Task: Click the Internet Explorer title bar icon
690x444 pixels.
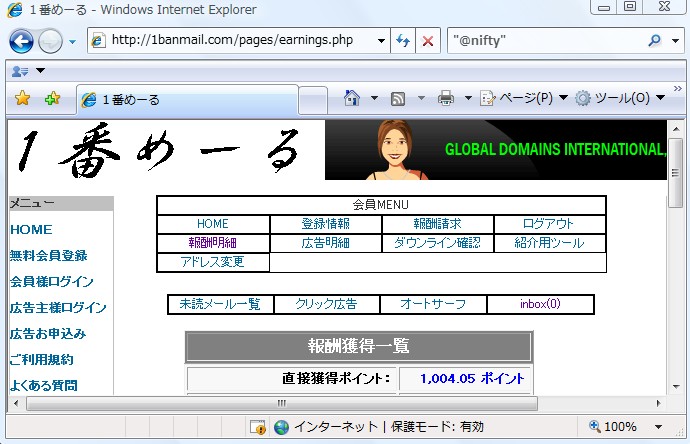Action: (x=15, y=10)
